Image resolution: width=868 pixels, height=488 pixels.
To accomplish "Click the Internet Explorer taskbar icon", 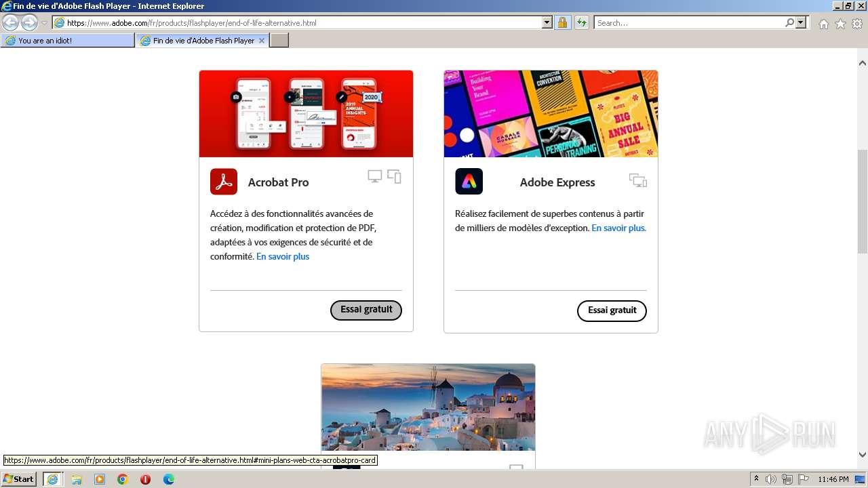I will (53, 479).
